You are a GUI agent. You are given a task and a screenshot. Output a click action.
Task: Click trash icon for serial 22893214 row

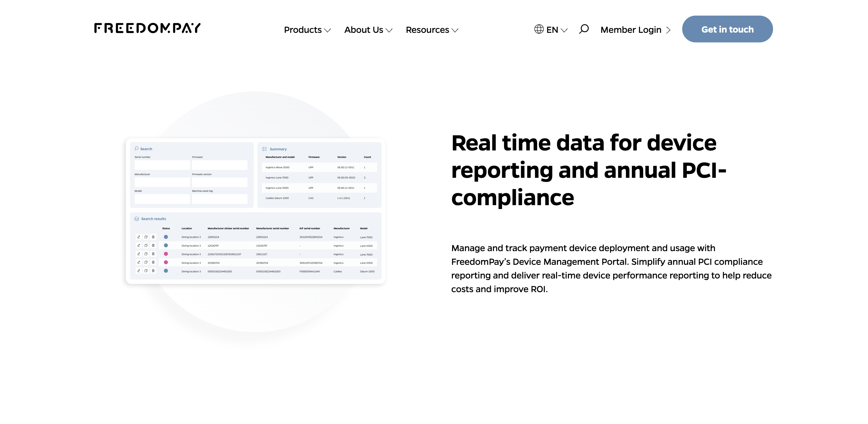point(153,237)
